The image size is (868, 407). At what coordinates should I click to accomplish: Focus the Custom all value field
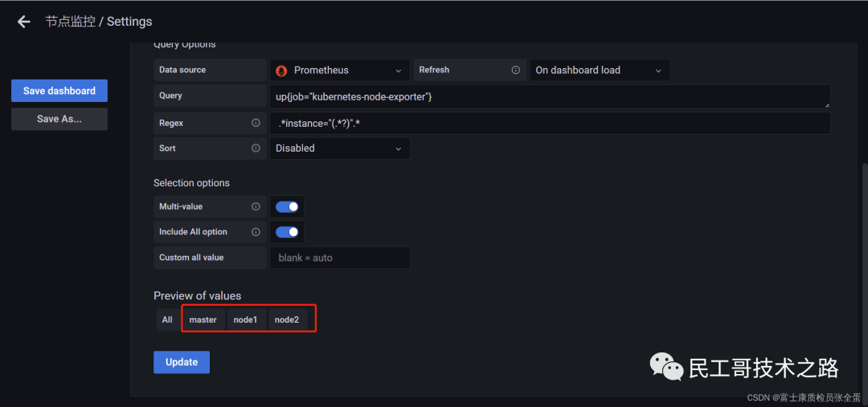[x=340, y=258]
